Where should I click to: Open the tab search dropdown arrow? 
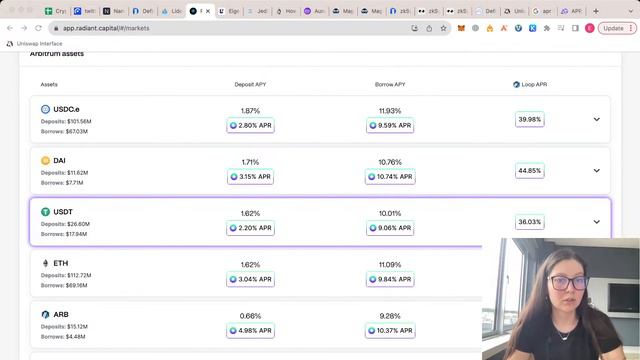[631, 11]
